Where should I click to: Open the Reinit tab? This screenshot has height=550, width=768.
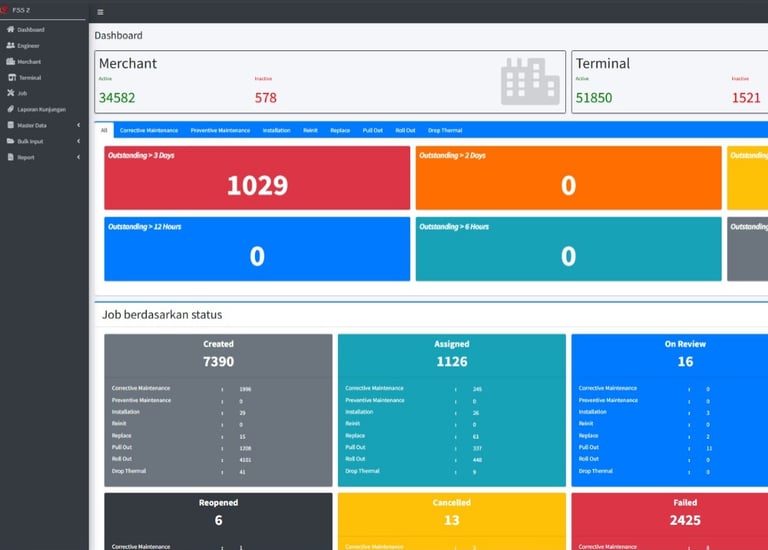tap(311, 130)
